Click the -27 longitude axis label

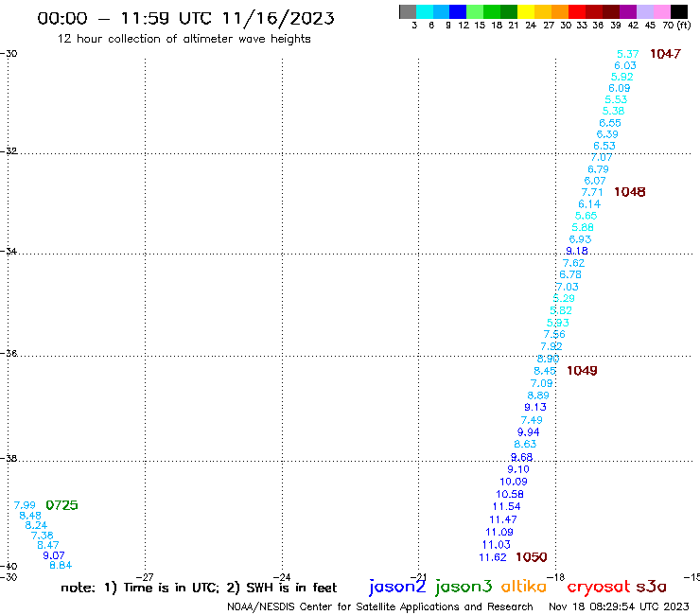click(145, 577)
